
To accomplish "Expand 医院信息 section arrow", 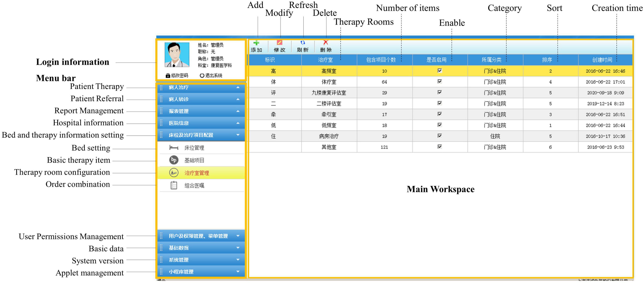I will 238,123.
